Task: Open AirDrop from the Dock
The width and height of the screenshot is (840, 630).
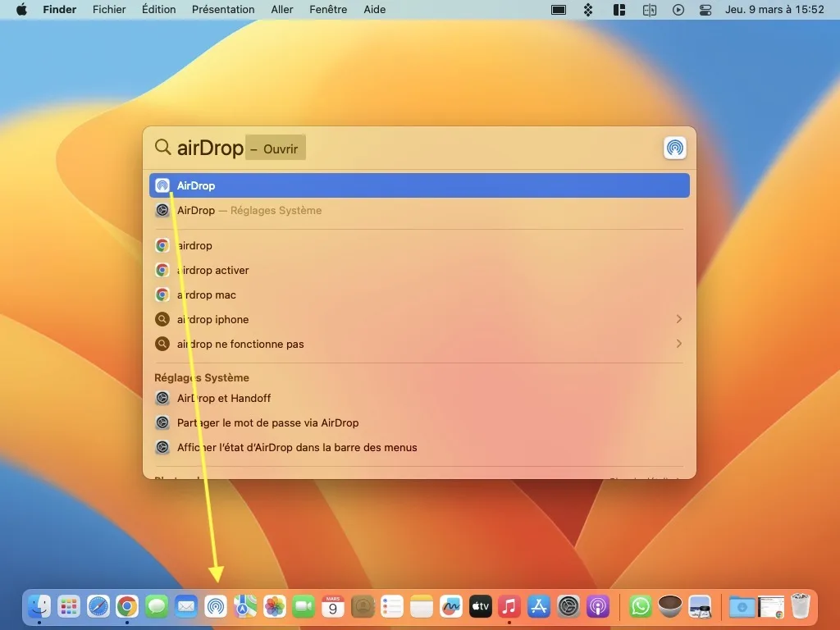Action: coord(215,605)
